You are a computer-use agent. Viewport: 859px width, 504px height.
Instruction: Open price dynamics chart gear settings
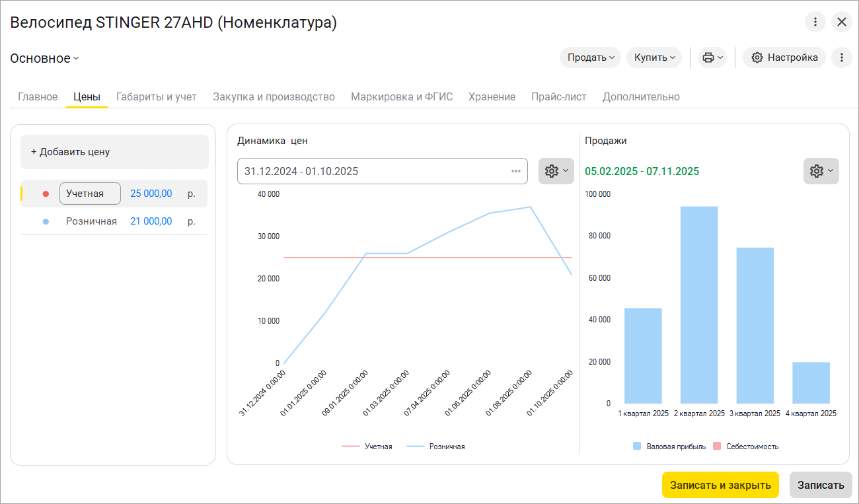point(556,171)
